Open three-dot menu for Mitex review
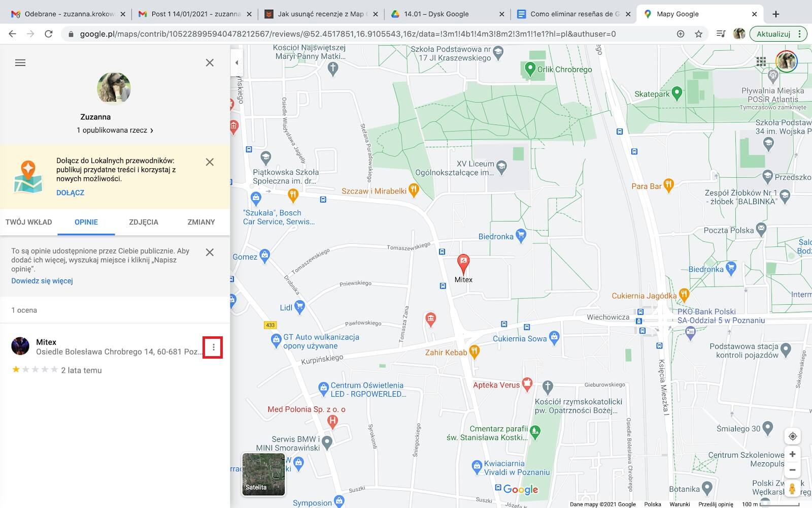812x508 pixels. (213, 347)
